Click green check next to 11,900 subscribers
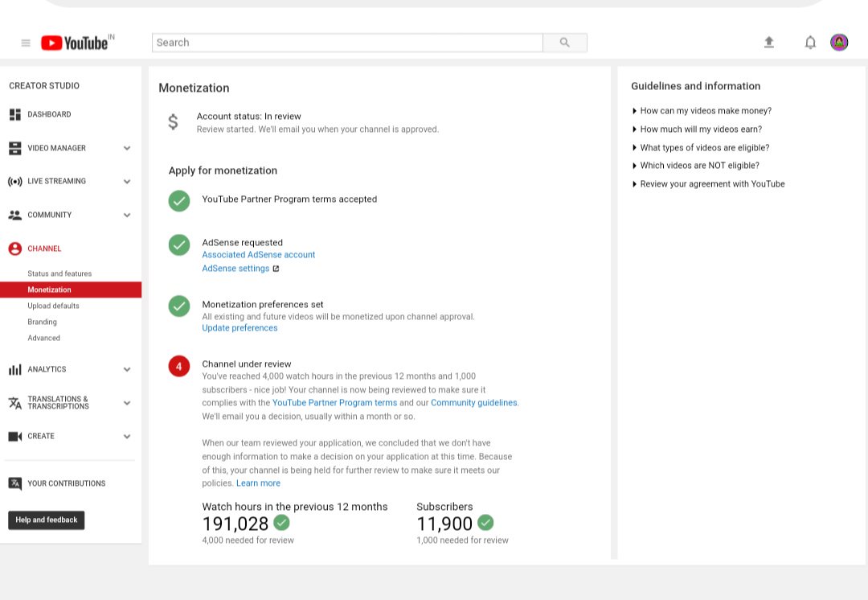Viewport: 868px width, 600px height. [485, 523]
